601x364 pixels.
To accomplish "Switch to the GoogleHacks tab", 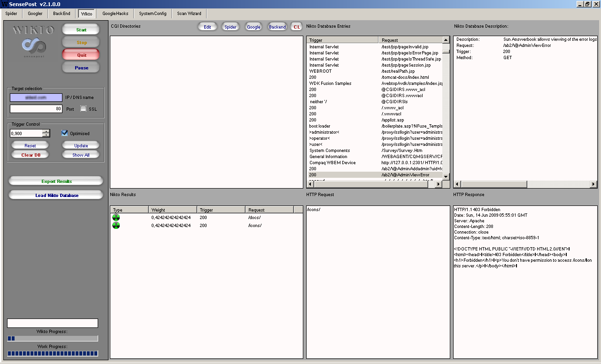I will 115,14.
